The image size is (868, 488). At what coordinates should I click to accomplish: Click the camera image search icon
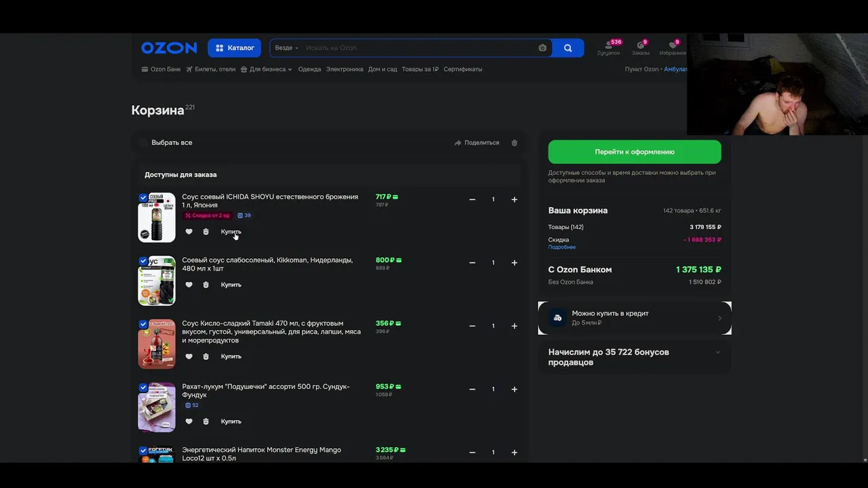542,48
